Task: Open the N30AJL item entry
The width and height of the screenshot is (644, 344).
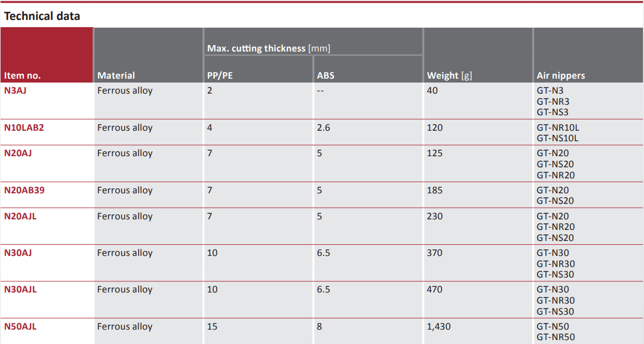Action: 20,290
